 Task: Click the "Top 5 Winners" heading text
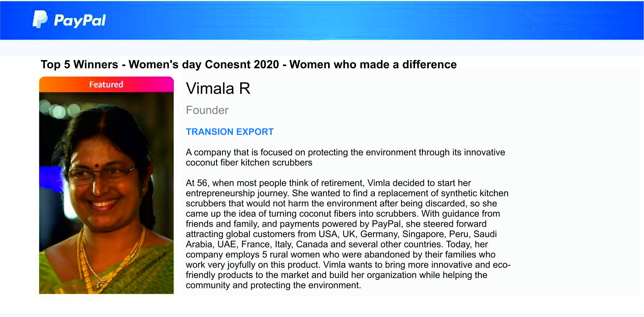tap(79, 64)
